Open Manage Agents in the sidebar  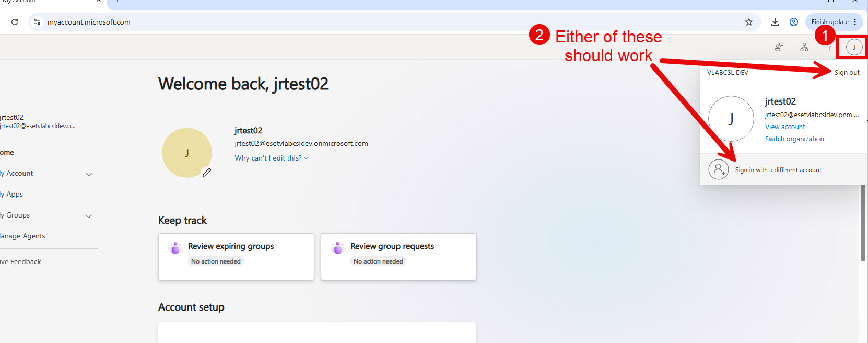[x=22, y=236]
